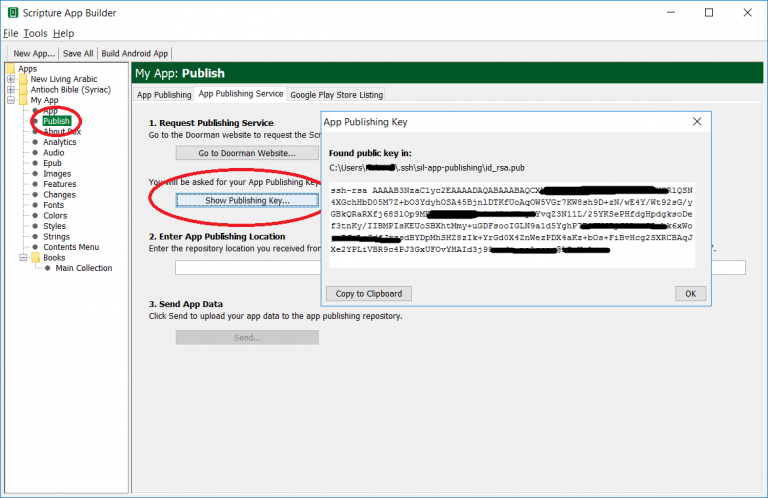Open Colors settings page

point(55,215)
